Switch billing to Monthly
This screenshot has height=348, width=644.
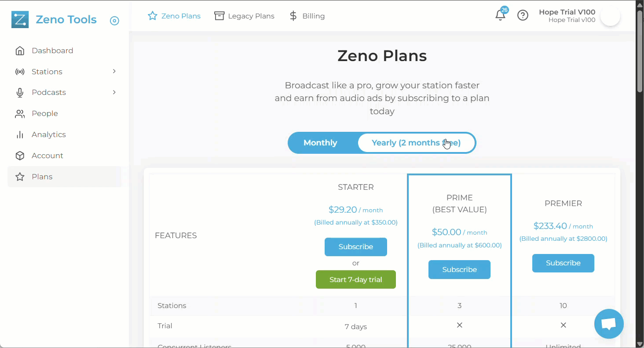click(x=320, y=143)
